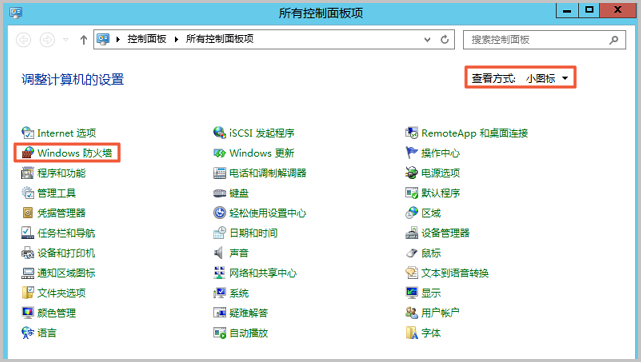Image resolution: width=641 pixels, height=362 pixels.
Task: Click the 用户帐户 people icon
Action: coord(412,313)
